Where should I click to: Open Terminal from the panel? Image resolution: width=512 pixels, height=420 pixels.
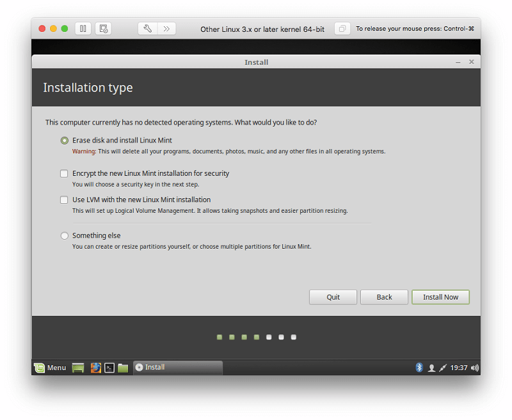pyautogui.click(x=109, y=368)
